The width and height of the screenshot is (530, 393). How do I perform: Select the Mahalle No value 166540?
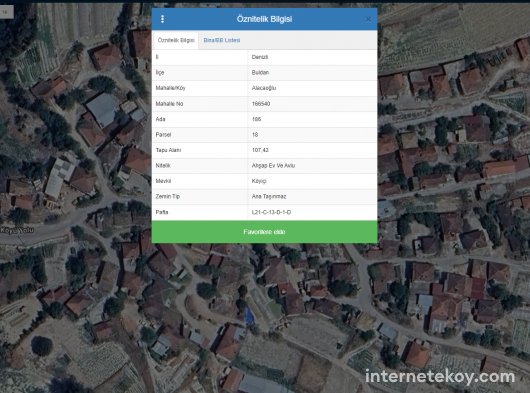coord(261,104)
